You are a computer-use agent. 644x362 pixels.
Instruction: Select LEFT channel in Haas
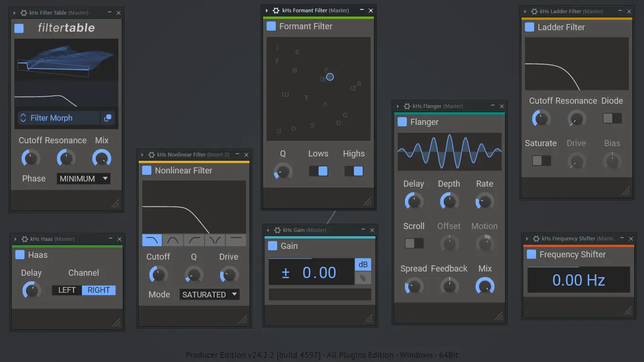click(x=67, y=290)
